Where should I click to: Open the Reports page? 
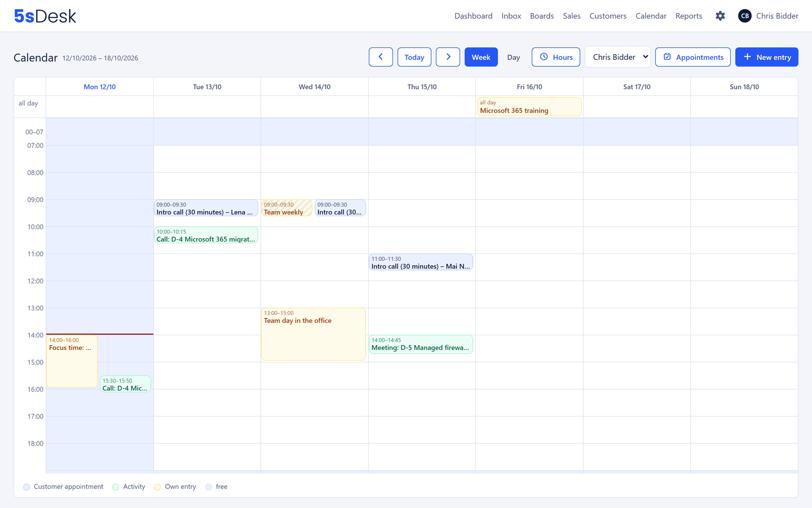(x=689, y=16)
